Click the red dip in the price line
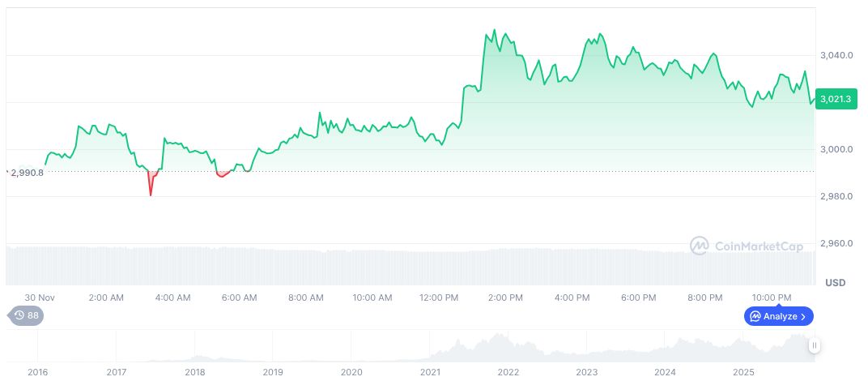This screenshot has width=868, height=381. (x=151, y=188)
